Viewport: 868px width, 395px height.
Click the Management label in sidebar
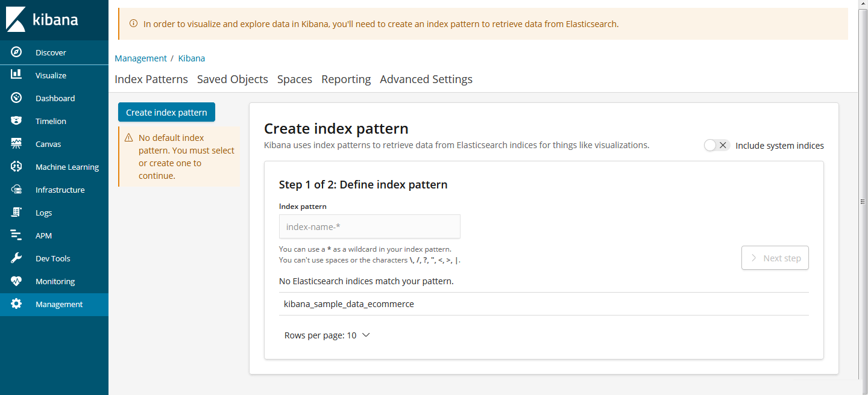point(59,304)
